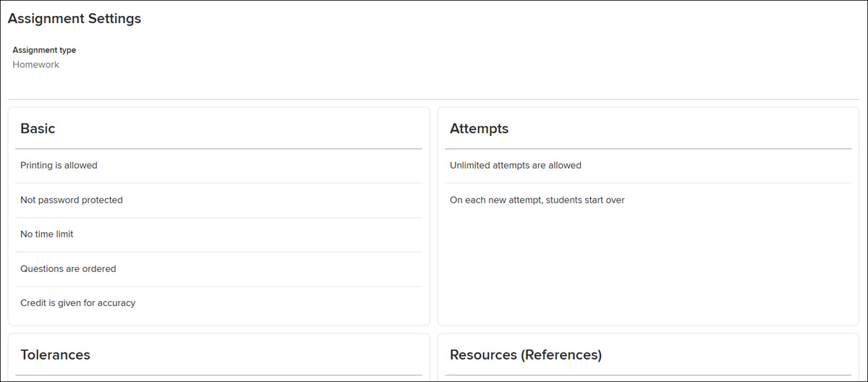Select the No time limit row
Screen dimensions: 868x382
coord(218,234)
